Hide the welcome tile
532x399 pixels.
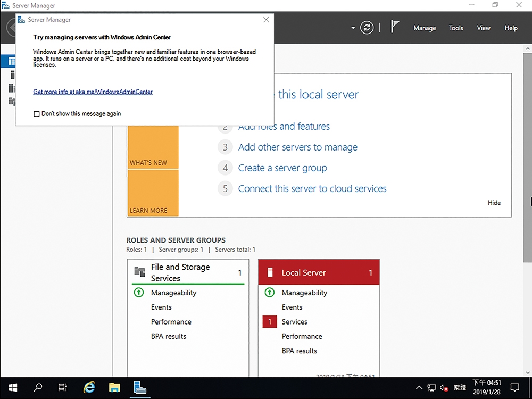coord(494,203)
